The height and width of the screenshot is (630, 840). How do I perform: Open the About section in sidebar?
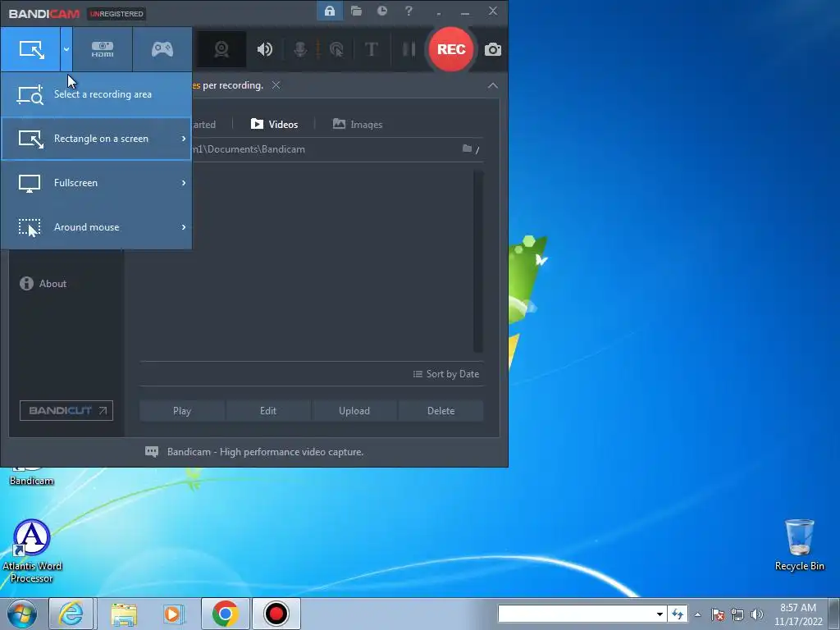tap(43, 283)
